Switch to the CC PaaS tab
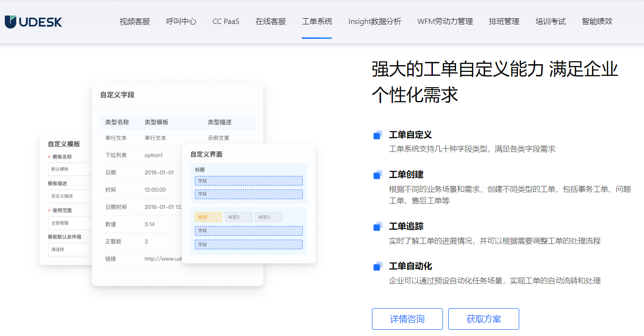The height and width of the screenshot is (336, 644). 226,22
